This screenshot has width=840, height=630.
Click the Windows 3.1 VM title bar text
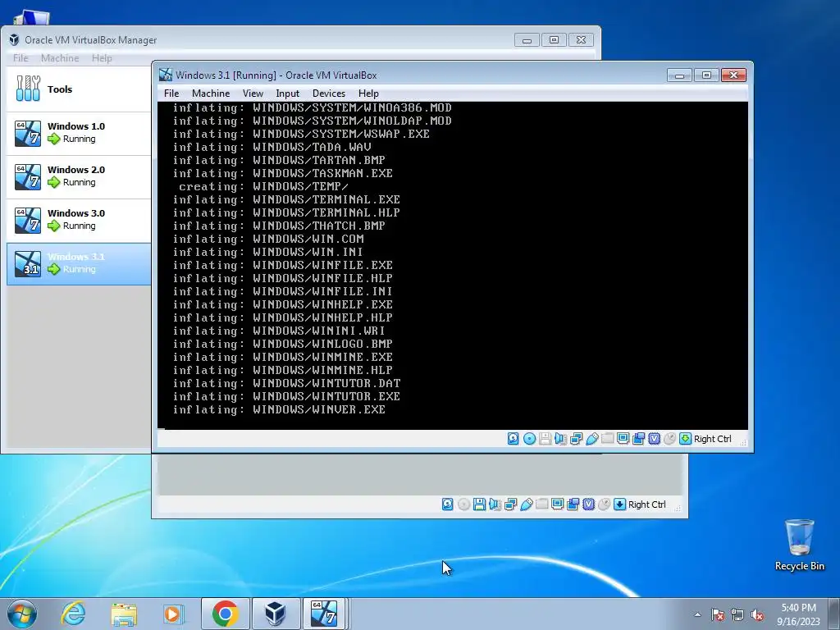pyautogui.click(x=276, y=75)
